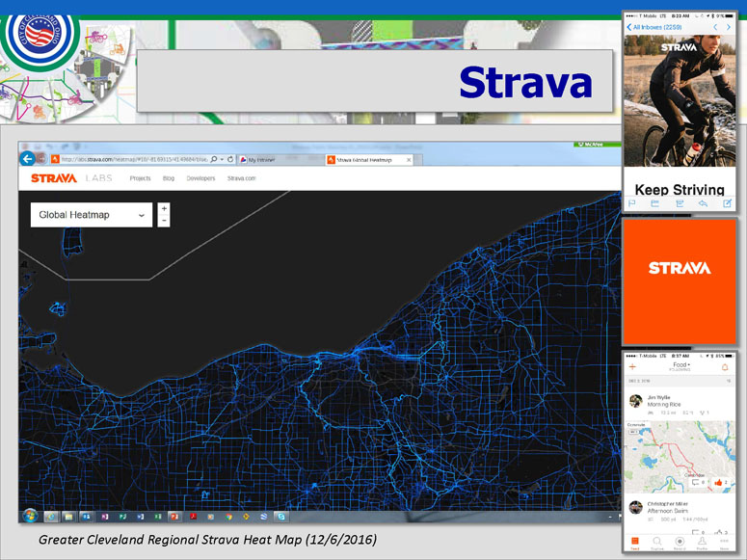Open the Blog link in Strava Labs
747x560 pixels.
(x=169, y=178)
